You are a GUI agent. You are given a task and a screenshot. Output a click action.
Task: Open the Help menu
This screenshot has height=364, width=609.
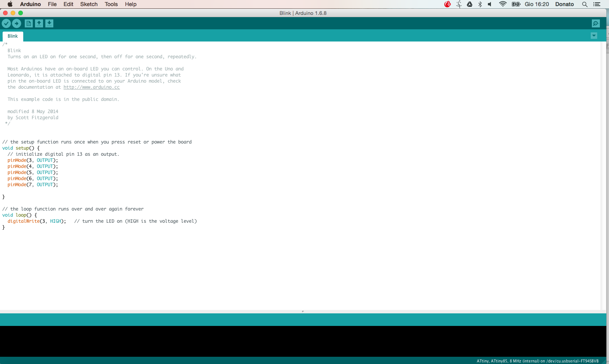(131, 4)
